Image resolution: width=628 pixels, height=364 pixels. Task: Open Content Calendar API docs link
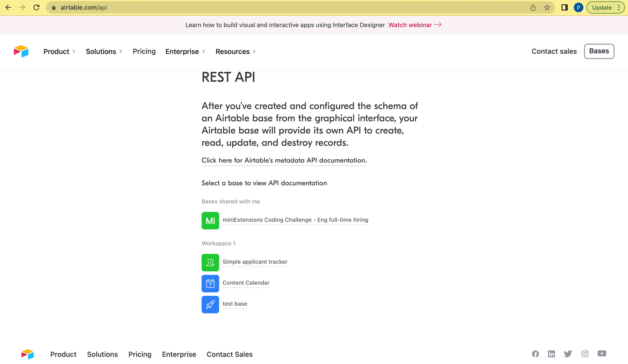[246, 283]
